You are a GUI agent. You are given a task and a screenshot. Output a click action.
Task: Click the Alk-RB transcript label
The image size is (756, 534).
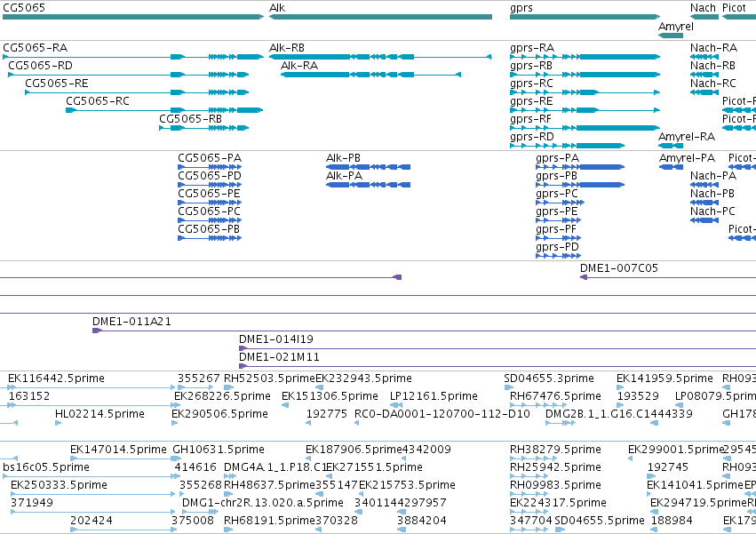click(x=287, y=48)
